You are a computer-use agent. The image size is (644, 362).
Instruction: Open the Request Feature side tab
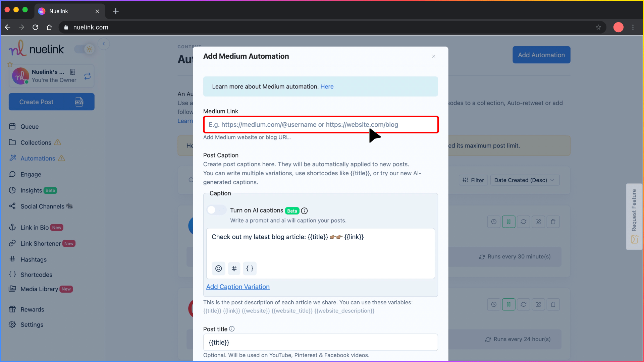(634, 217)
